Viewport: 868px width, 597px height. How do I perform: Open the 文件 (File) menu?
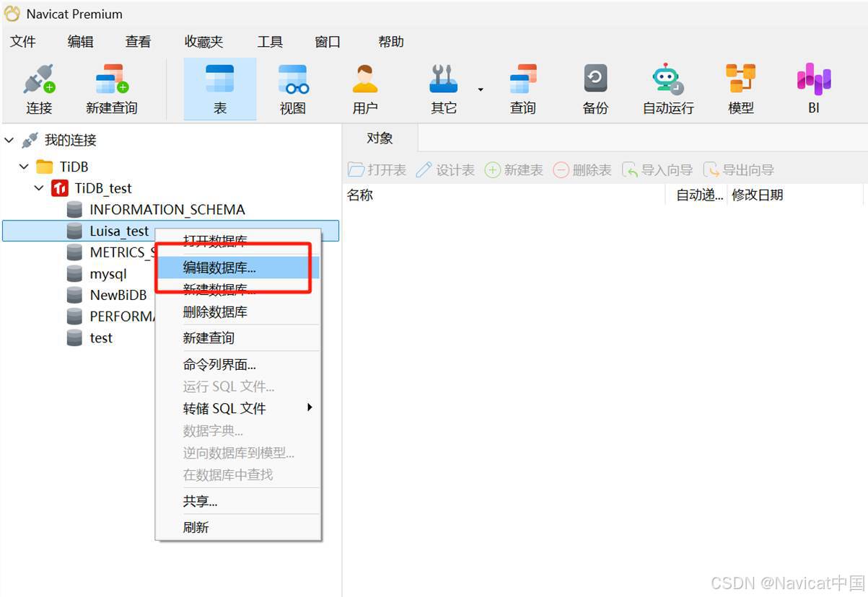(x=23, y=42)
